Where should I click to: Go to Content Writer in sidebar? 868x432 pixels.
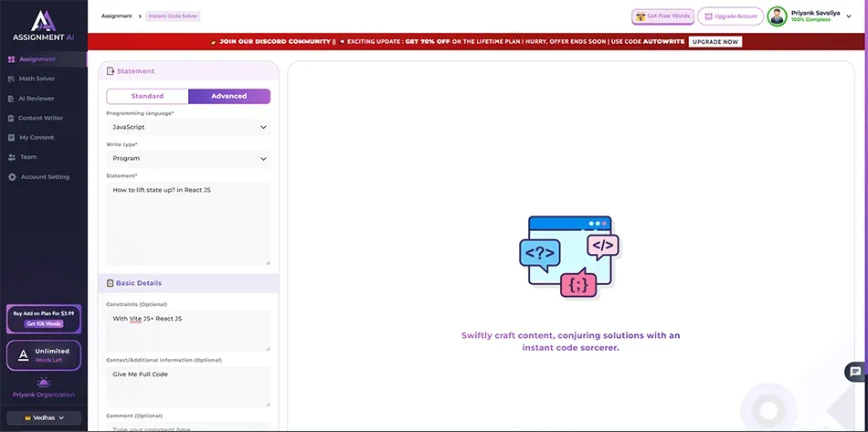tap(40, 118)
